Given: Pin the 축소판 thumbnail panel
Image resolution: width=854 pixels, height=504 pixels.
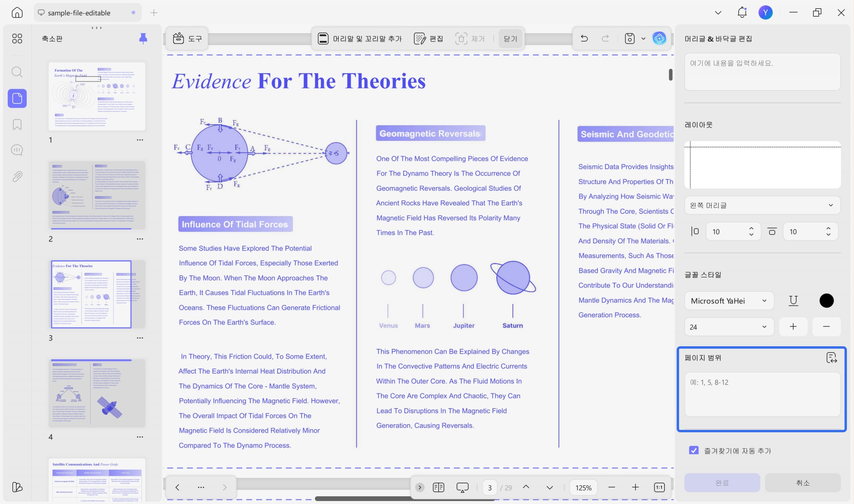Looking at the screenshot, I should 143,38.
